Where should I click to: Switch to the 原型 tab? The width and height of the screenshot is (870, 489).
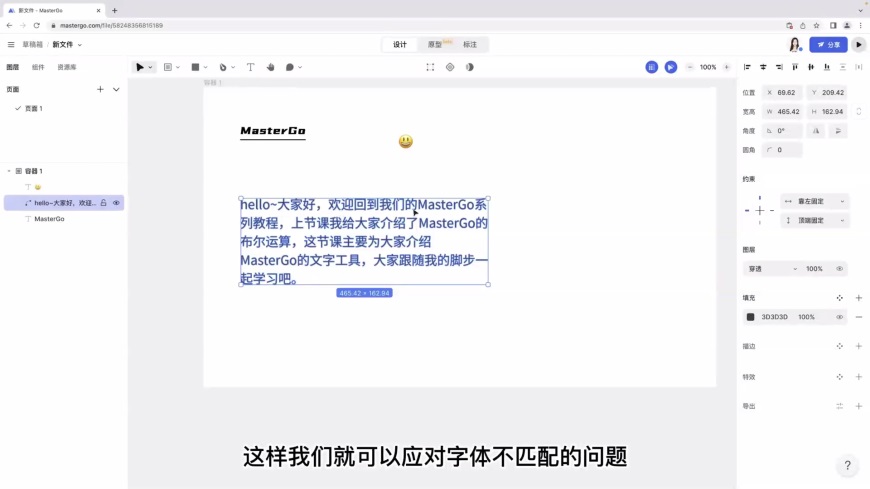click(x=436, y=44)
